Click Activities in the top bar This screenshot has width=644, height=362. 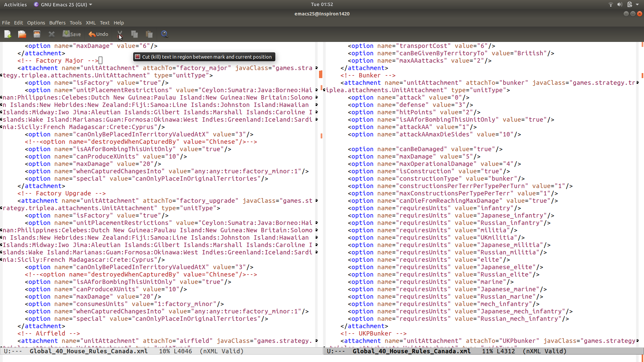[x=15, y=5]
